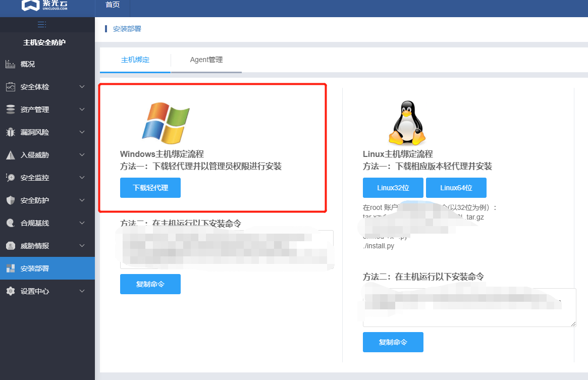Click the 入侵威胁 warning triangle icon
Screen dimensions: 588x380
[11, 155]
